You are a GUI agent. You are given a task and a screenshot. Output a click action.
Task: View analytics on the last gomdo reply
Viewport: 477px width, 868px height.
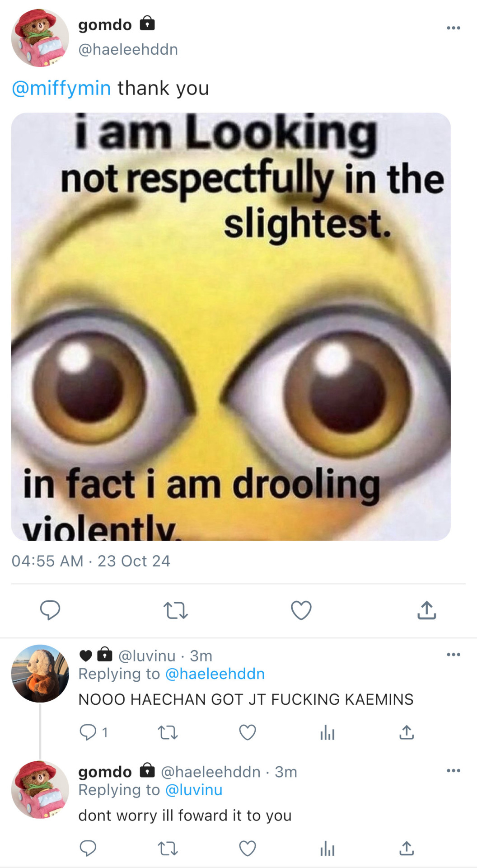(x=327, y=849)
